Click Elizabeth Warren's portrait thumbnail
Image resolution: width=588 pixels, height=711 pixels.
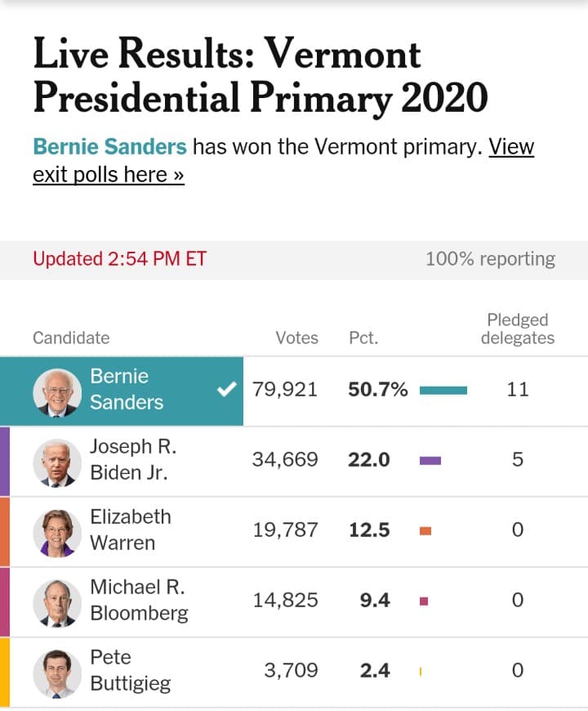click(57, 533)
